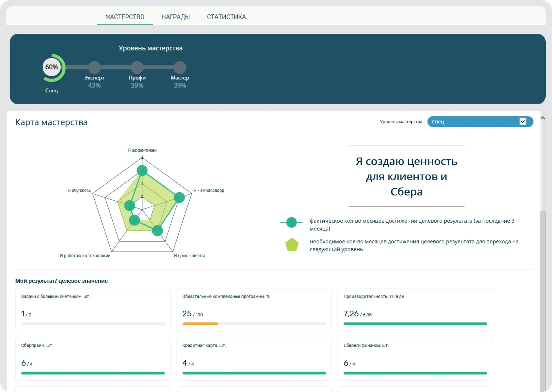
Task: Open the Сберпрайм, шт. result card
Action: 93,359
